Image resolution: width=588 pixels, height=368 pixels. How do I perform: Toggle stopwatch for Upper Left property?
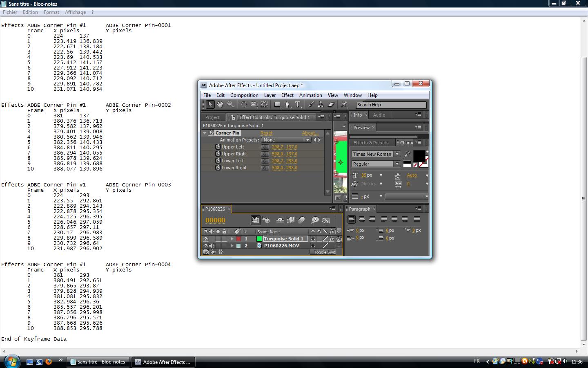pos(218,147)
